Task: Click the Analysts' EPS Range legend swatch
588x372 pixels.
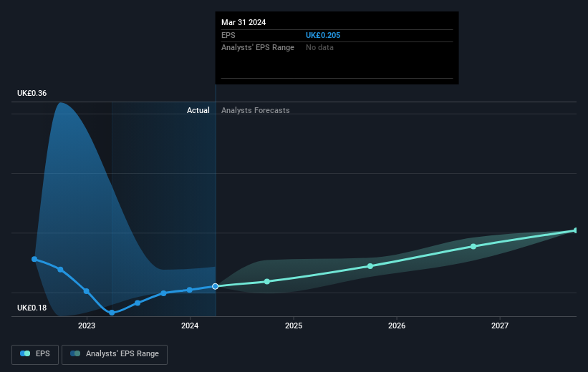Action: (x=75, y=353)
